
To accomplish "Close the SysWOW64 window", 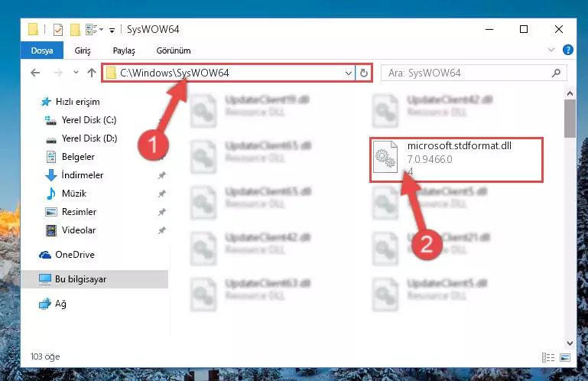I will [x=559, y=29].
